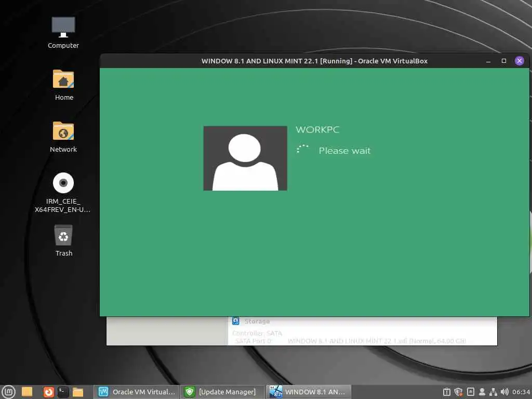Select the WINDOW 8.1 AN... taskbar entry
The image size is (532, 399).
(308, 392)
